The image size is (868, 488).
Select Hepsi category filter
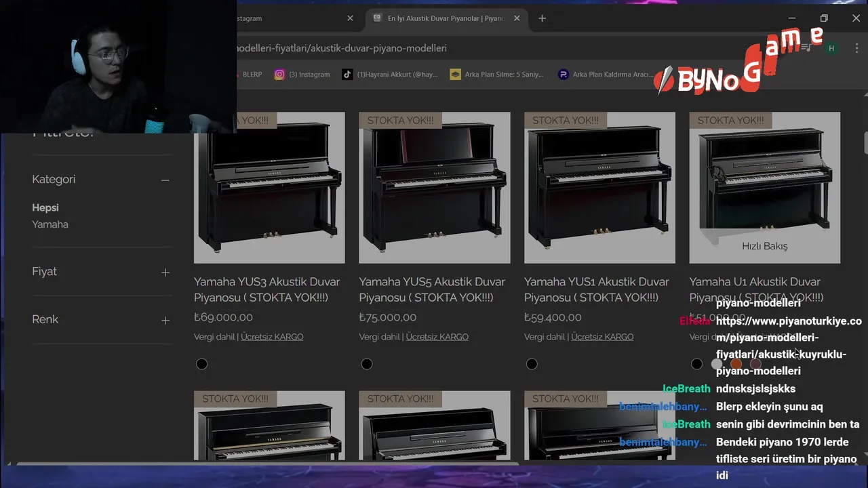click(45, 207)
